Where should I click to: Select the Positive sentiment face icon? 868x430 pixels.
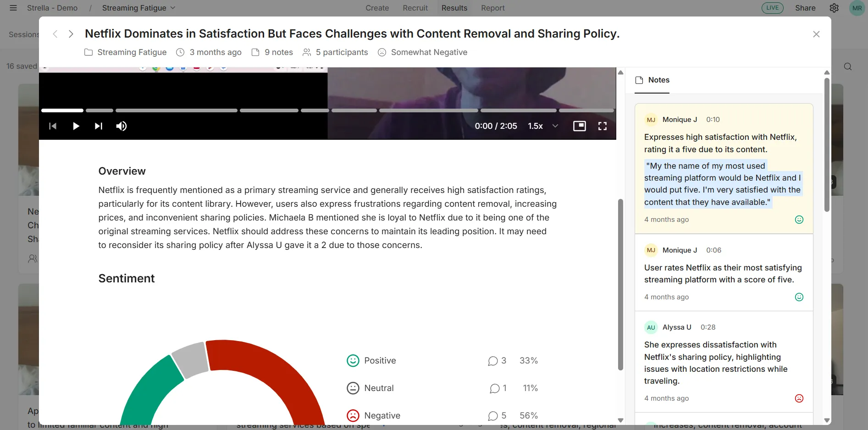(x=353, y=361)
